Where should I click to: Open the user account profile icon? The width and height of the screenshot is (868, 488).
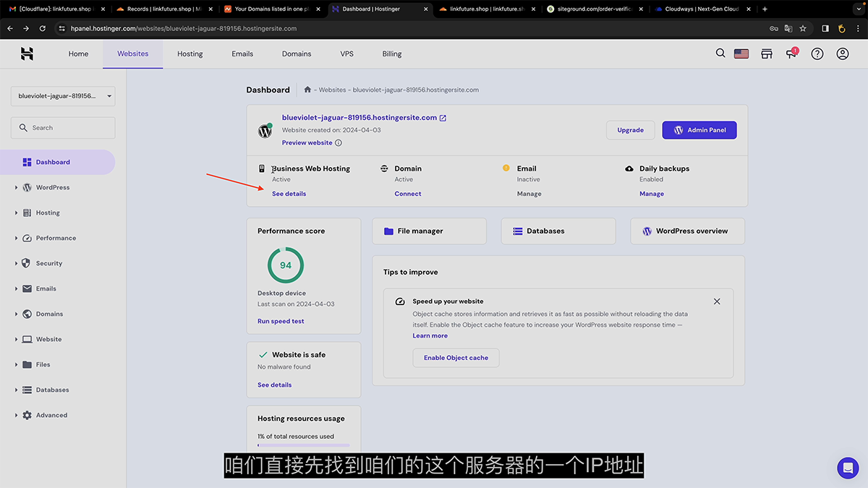coord(843,53)
